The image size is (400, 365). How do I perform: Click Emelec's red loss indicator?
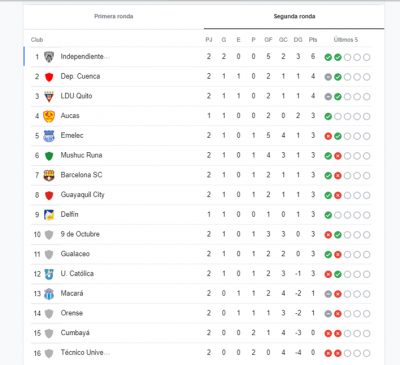[328, 136]
